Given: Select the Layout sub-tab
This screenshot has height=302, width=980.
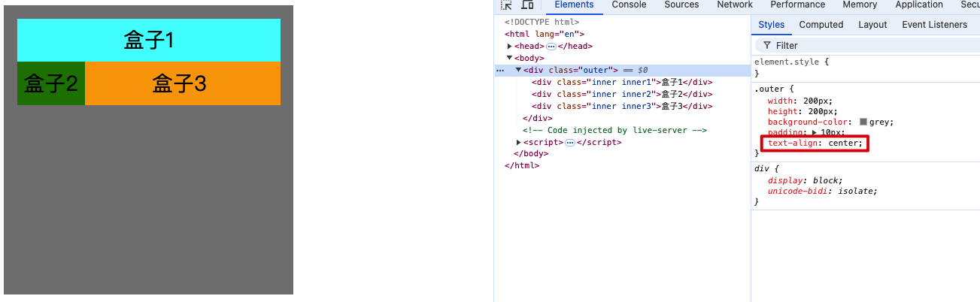Looking at the screenshot, I should pyautogui.click(x=872, y=25).
